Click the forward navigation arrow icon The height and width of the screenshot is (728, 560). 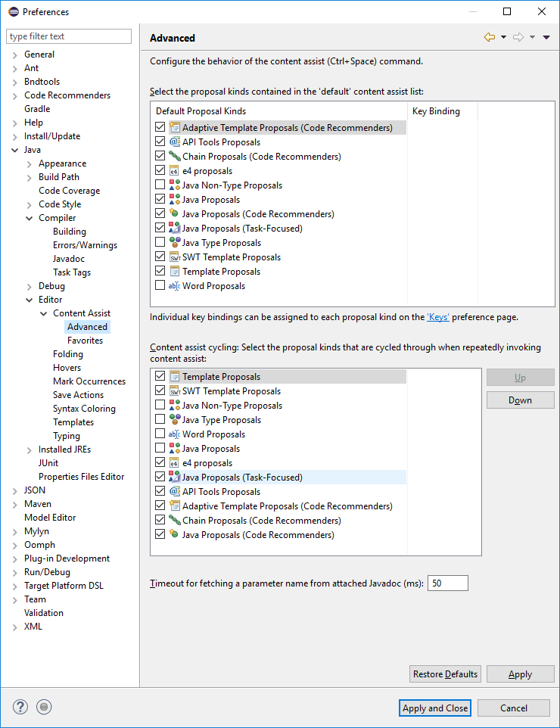518,37
